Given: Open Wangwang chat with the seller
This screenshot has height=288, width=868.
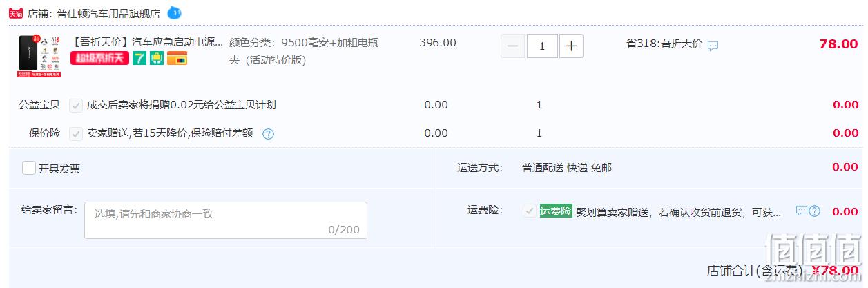Looking at the screenshot, I should pyautogui.click(x=175, y=12).
